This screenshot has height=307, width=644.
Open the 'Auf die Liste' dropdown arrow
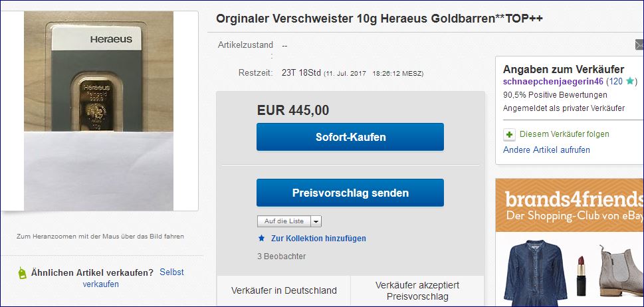coord(316,221)
